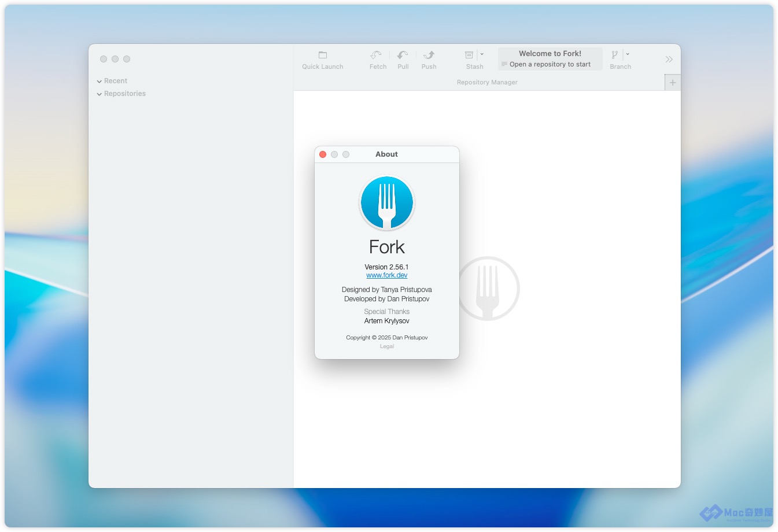Open the Stash dropdown arrow
This screenshot has width=778, height=532.
[x=482, y=54]
